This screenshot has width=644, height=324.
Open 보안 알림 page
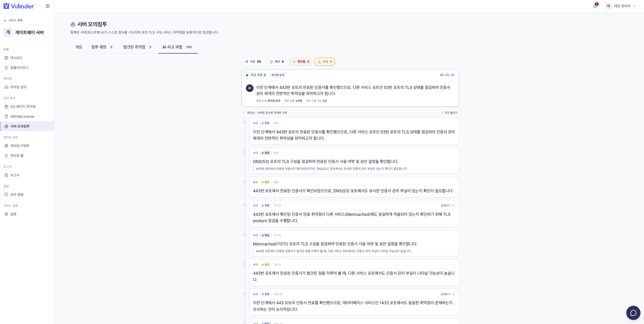(27, 195)
